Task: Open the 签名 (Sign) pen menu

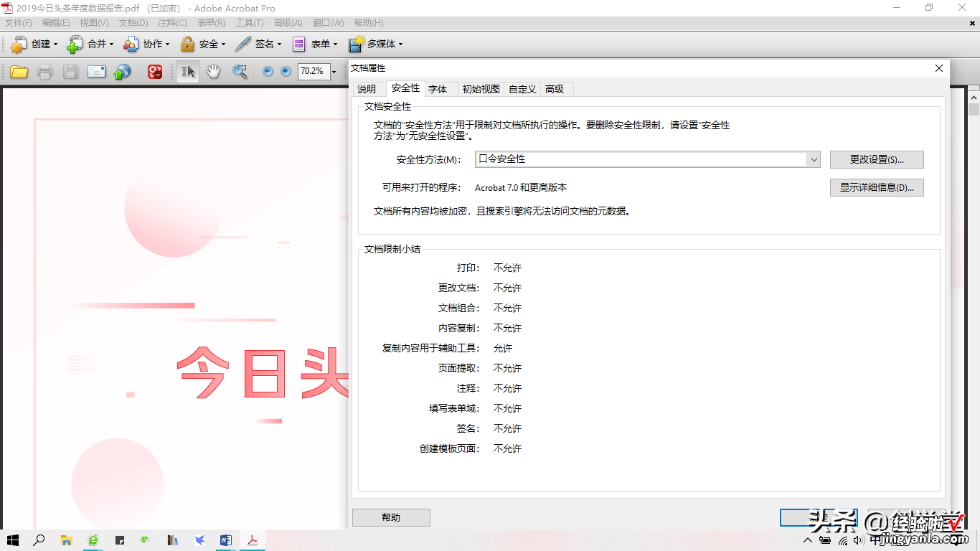Action: 258,44
